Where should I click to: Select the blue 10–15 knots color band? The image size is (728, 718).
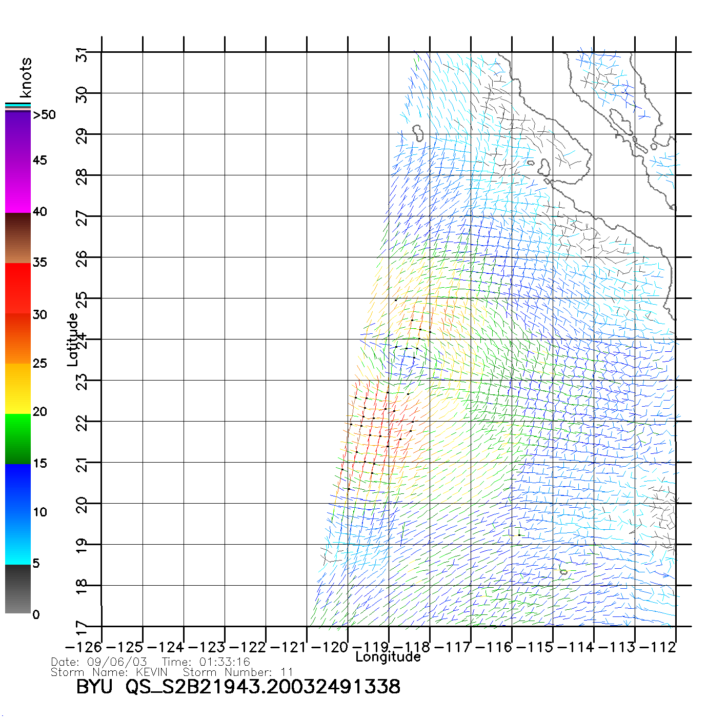click(18, 488)
